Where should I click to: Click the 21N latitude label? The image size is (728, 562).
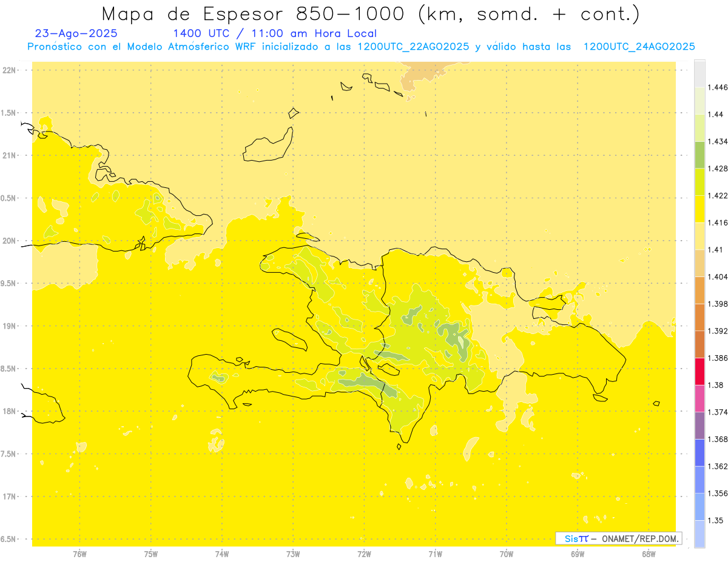(9, 156)
